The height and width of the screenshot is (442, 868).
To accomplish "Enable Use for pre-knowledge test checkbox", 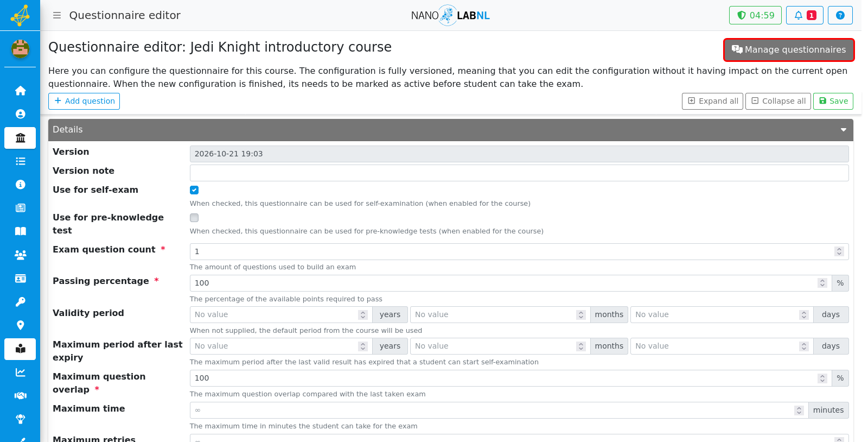I will [x=194, y=218].
